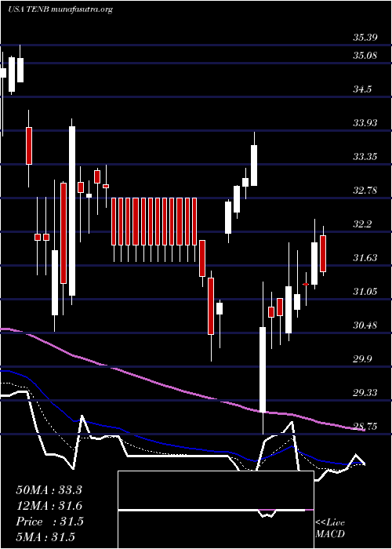Click the 34.5 price level label

pos(362,89)
